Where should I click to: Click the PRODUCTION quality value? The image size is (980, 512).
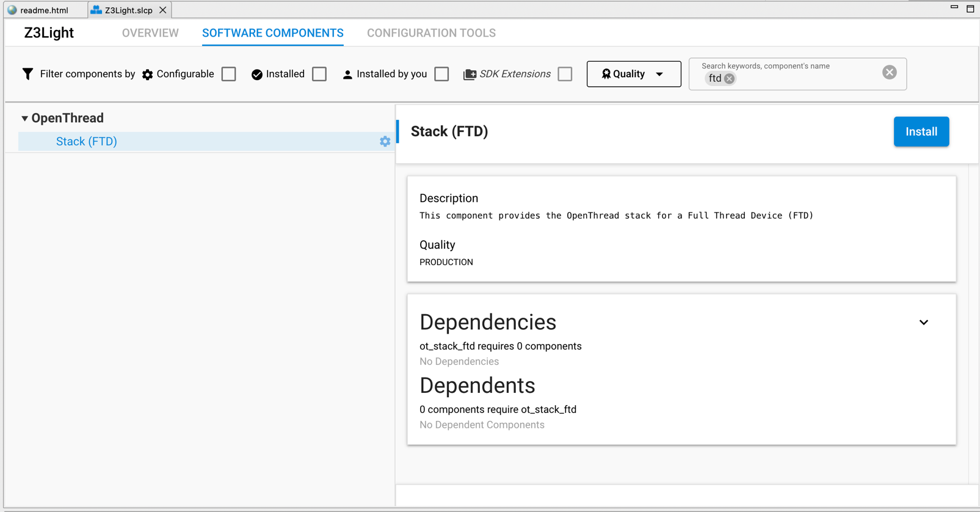click(446, 262)
